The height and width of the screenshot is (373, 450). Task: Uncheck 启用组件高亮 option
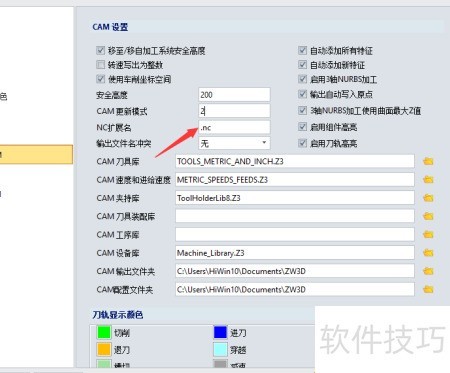pos(302,127)
